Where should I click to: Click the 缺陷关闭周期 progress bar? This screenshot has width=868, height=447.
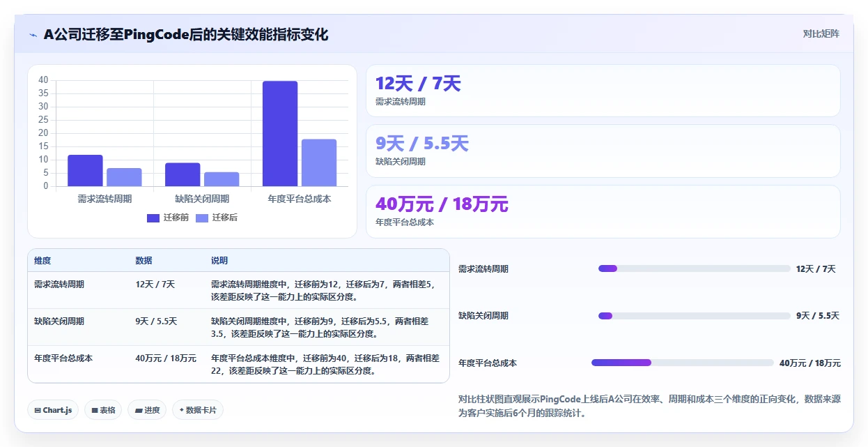[695, 316]
